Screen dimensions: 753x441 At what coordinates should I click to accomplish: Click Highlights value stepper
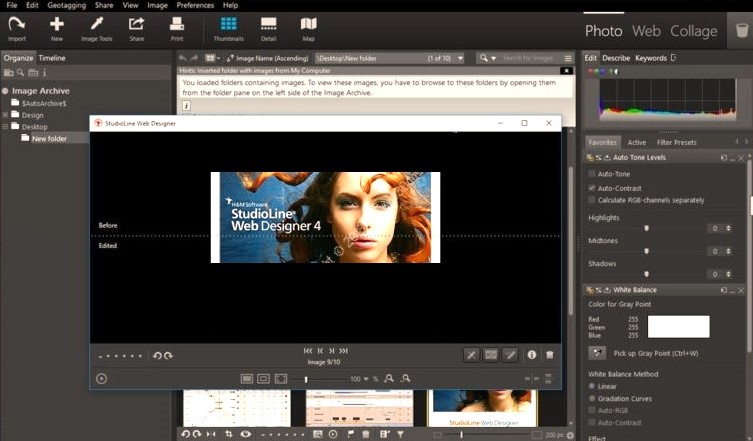pos(729,228)
